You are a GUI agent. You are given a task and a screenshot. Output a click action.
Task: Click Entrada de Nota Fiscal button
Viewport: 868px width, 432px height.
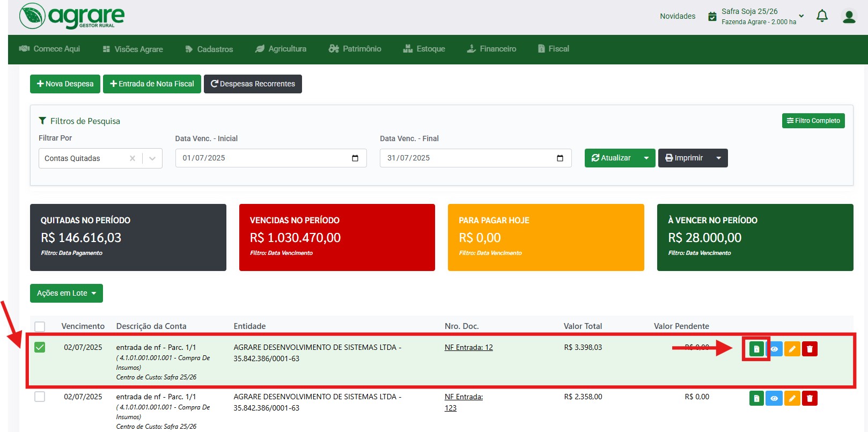click(x=152, y=84)
